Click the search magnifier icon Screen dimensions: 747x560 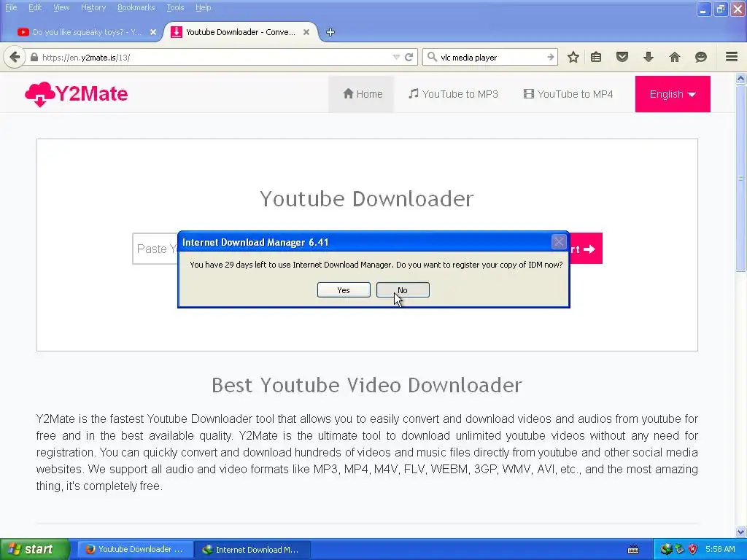pyautogui.click(x=432, y=57)
